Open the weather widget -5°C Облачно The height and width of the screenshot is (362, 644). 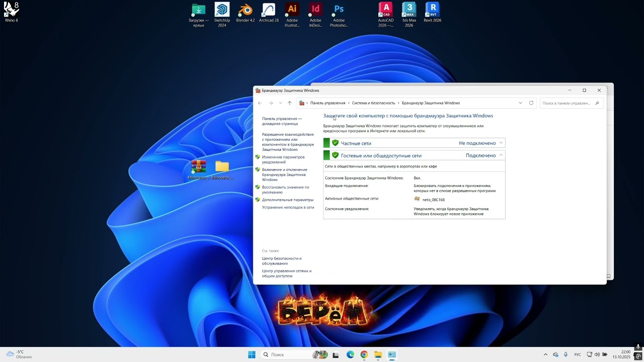pos(19,354)
